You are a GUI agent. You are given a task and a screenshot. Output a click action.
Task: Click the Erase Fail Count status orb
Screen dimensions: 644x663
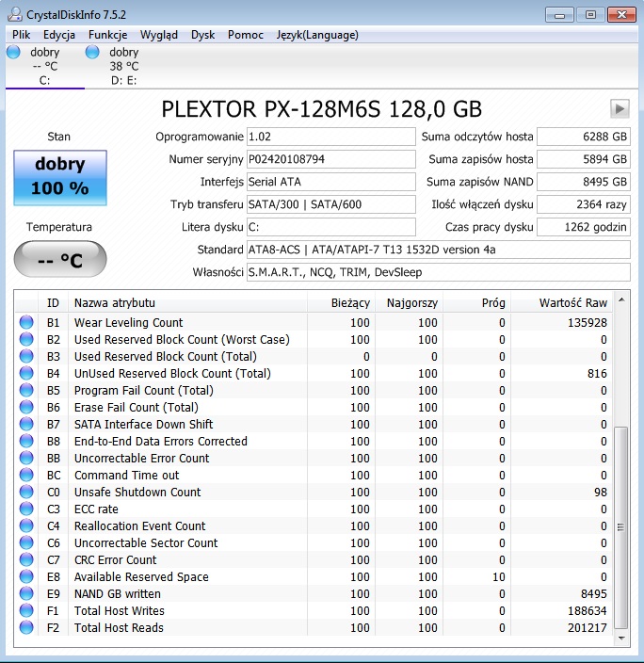point(26,407)
